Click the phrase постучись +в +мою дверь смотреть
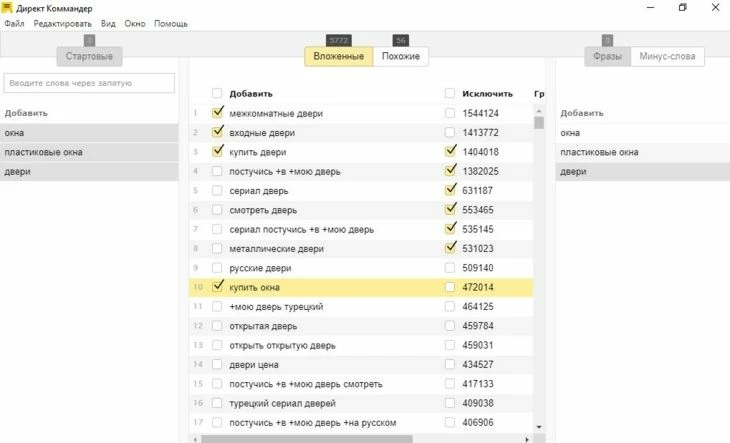This screenshot has height=443, width=730. [x=306, y=384]
